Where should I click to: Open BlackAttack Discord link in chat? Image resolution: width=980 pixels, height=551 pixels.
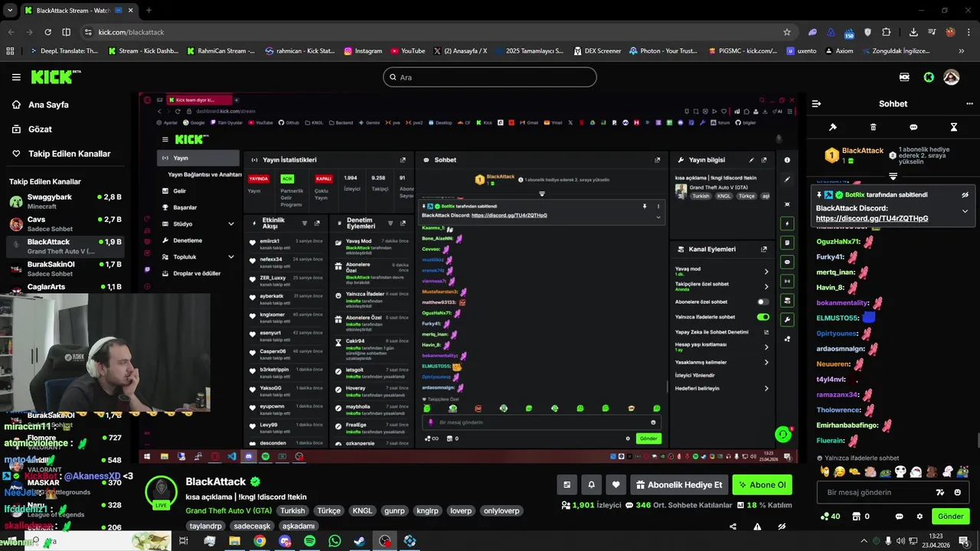[x=872, y=218]
